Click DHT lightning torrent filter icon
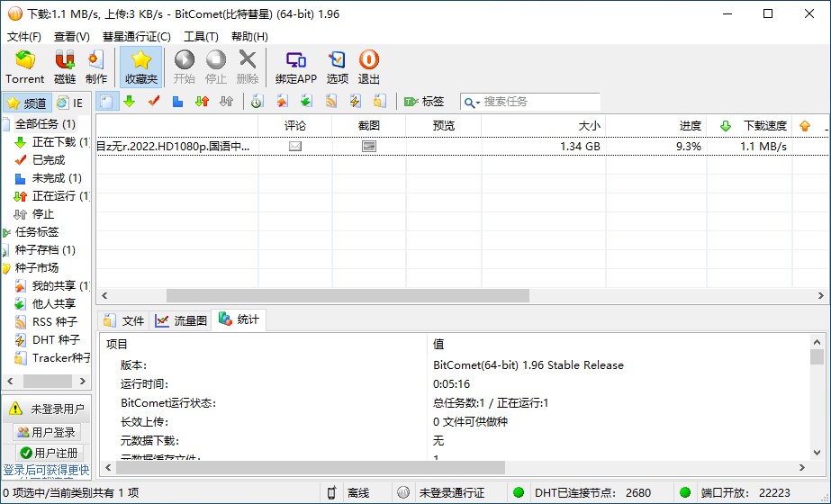831x504 pixels. (355, 101)
